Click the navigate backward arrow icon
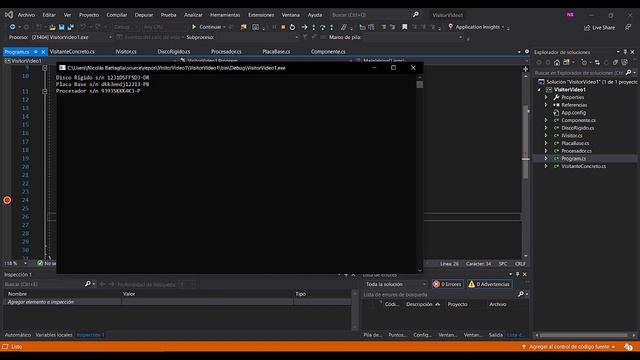Viewport: 640px width, 360px height. coord(13,27)
